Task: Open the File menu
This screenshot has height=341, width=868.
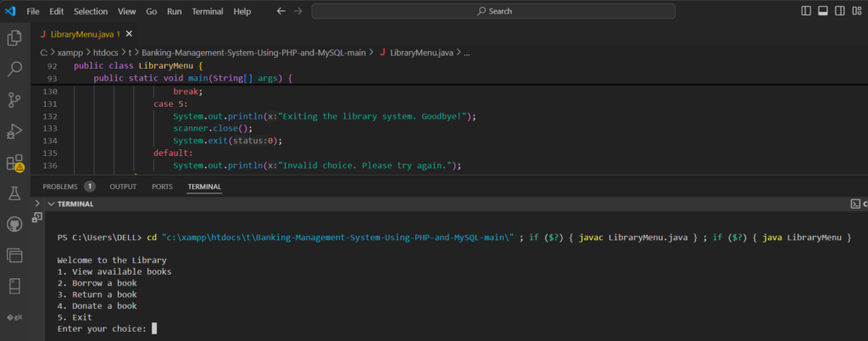Action: coord(33,11)
